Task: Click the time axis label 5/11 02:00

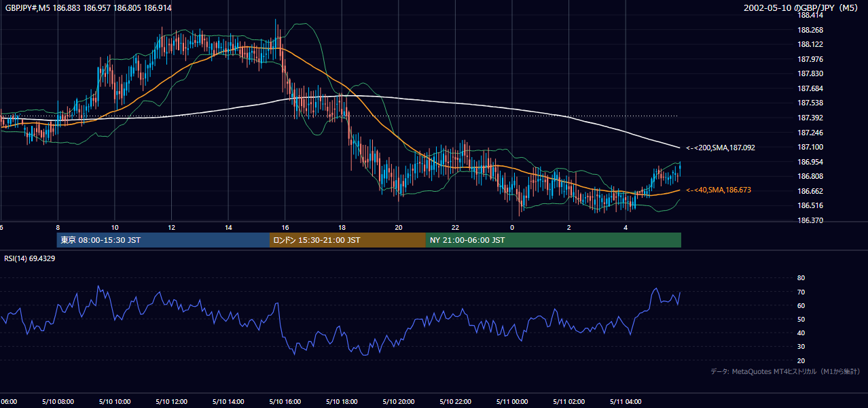Action: pyautogui.click(x=569, y=402)
